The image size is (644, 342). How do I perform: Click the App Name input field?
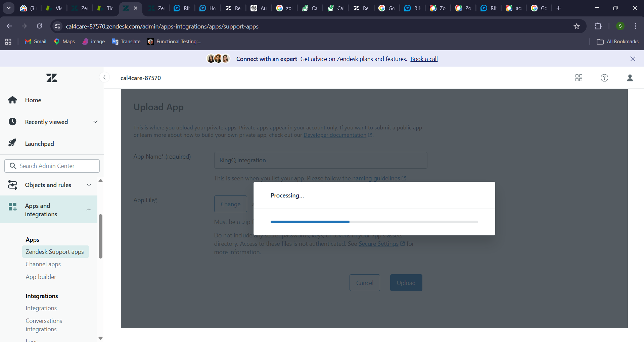pos(321,160)
